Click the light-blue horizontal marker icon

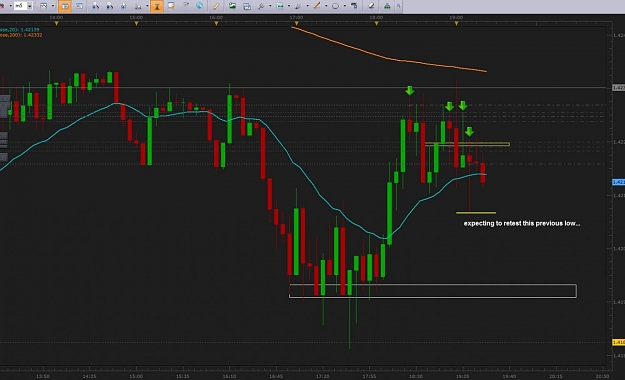click(280, 6)
